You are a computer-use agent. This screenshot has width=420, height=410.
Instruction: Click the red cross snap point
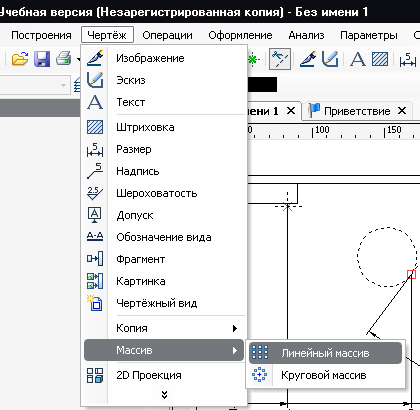(288, 206)
